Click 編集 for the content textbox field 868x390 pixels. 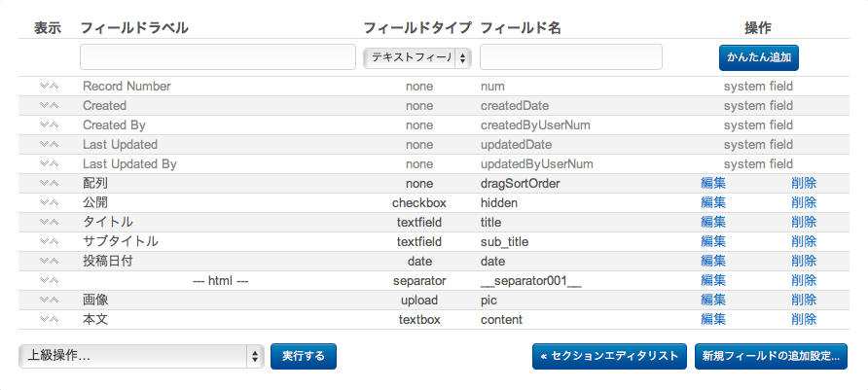coord(712,319)
